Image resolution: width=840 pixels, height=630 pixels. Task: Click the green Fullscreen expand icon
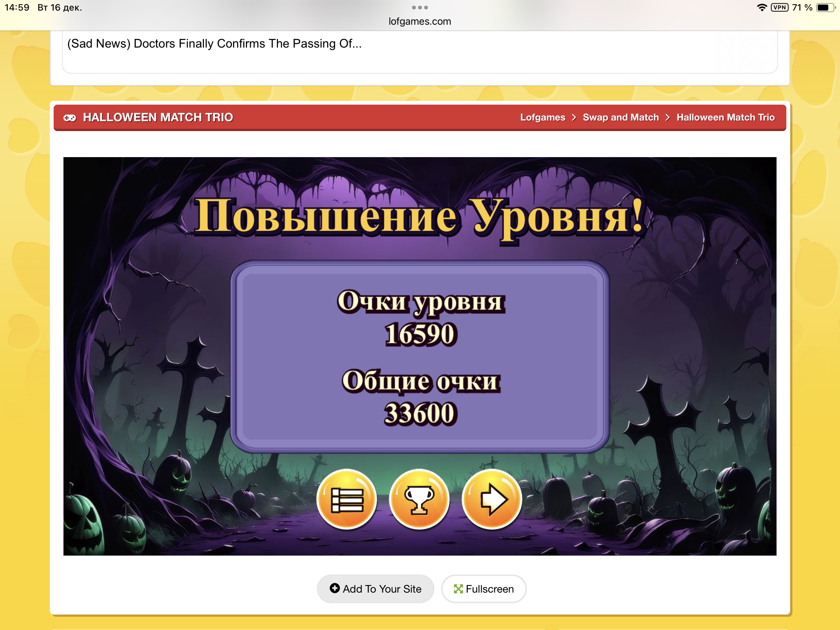pos(459,588)
